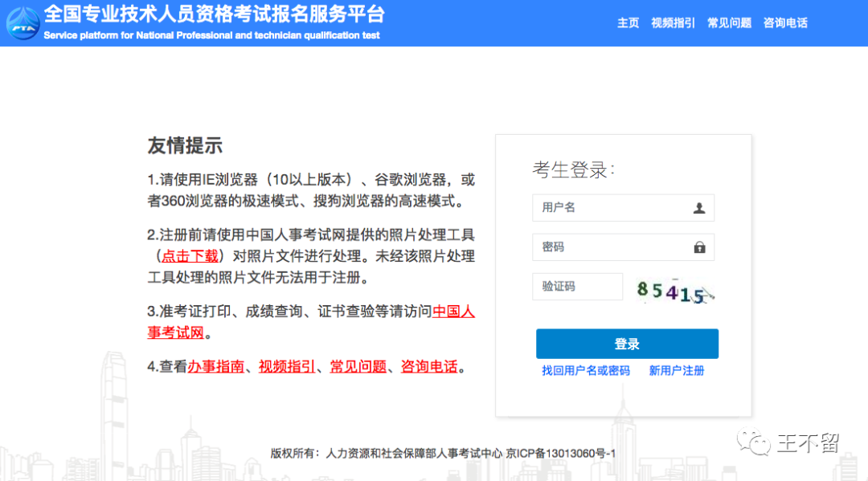This screenshot has height=481, width=868.
Task: Click the 友情提示 heading
Action: pos(185,146)
